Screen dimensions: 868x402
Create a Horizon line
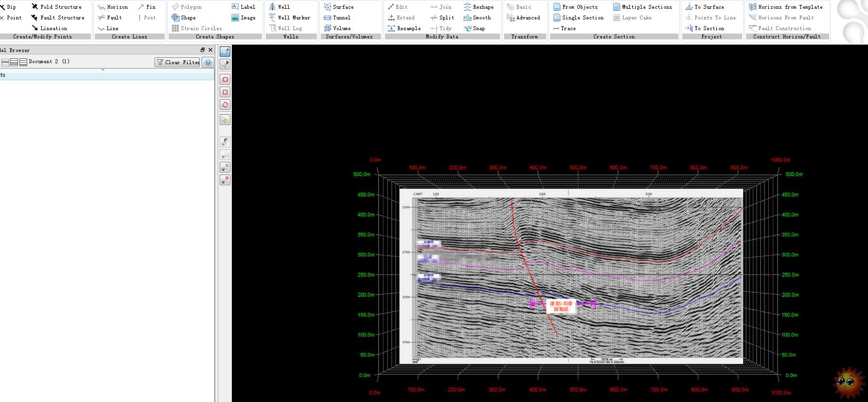113,7
